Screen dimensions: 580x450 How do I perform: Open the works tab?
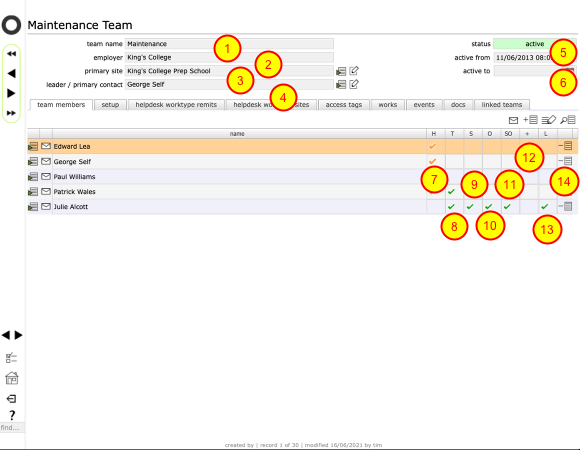388,105
